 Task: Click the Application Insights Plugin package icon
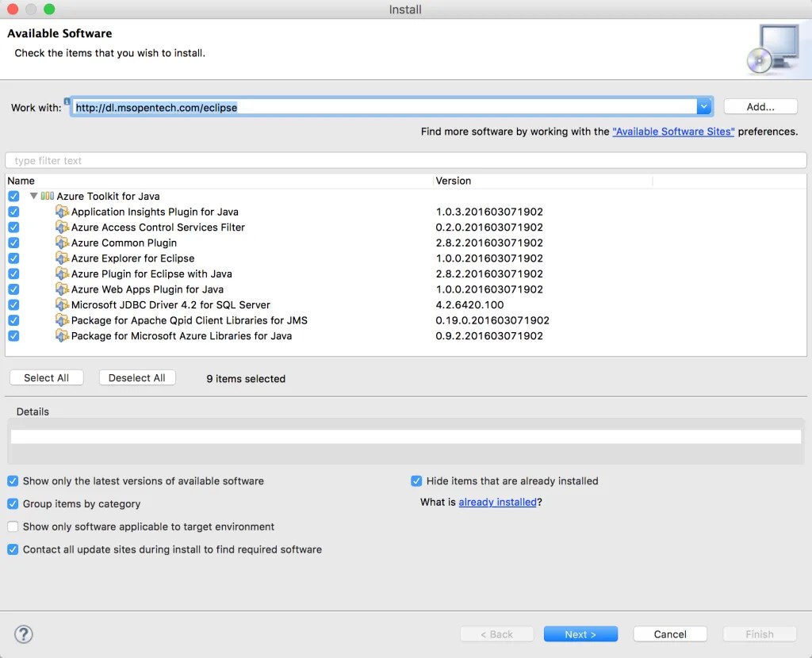pyautogui.click(x=63, y=212)
